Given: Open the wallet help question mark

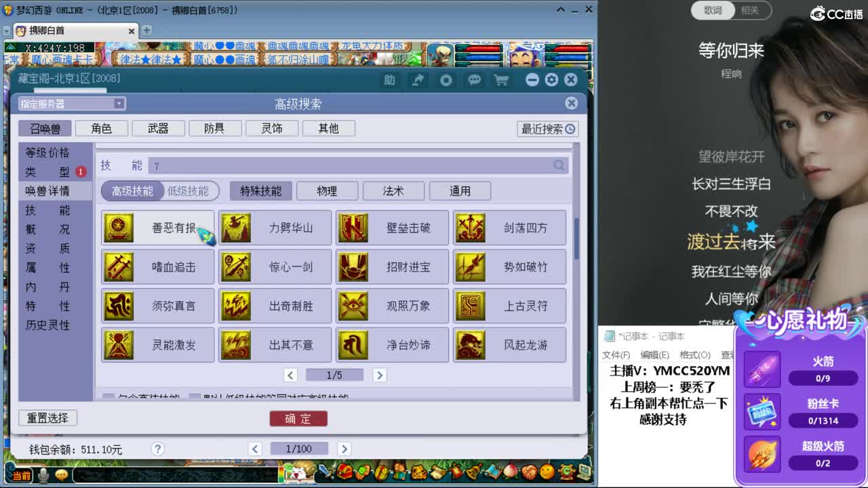Looking at the screenshot, I should 157,449.
